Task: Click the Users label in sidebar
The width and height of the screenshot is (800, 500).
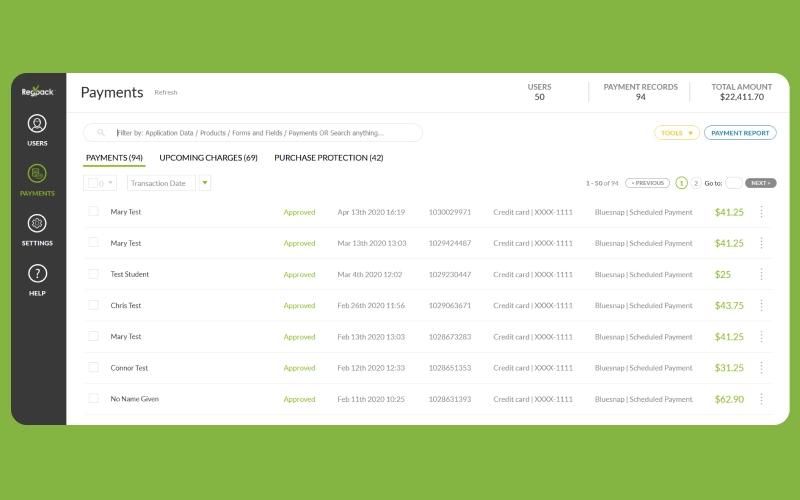Action: tap(37, 143)
